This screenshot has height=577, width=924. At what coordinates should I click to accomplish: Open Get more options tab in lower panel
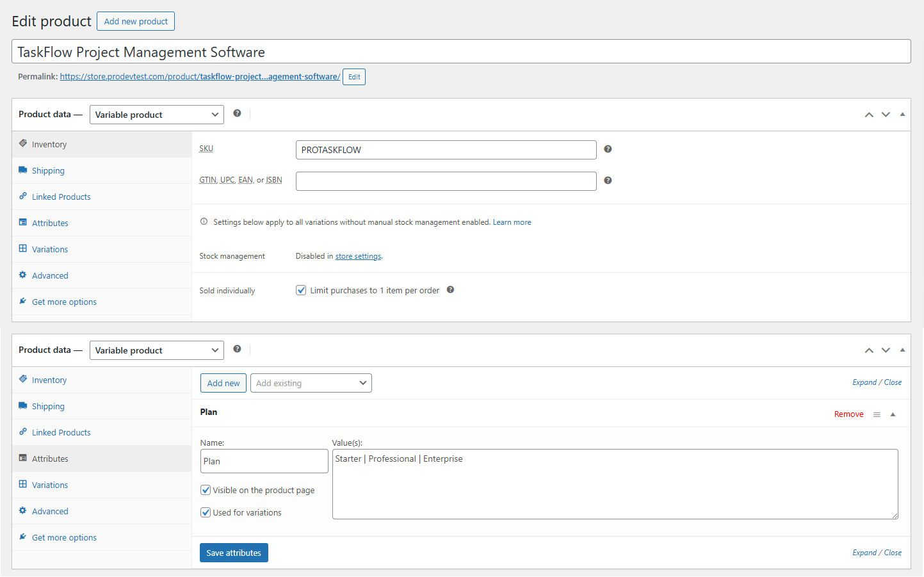(x=102, y=537)
